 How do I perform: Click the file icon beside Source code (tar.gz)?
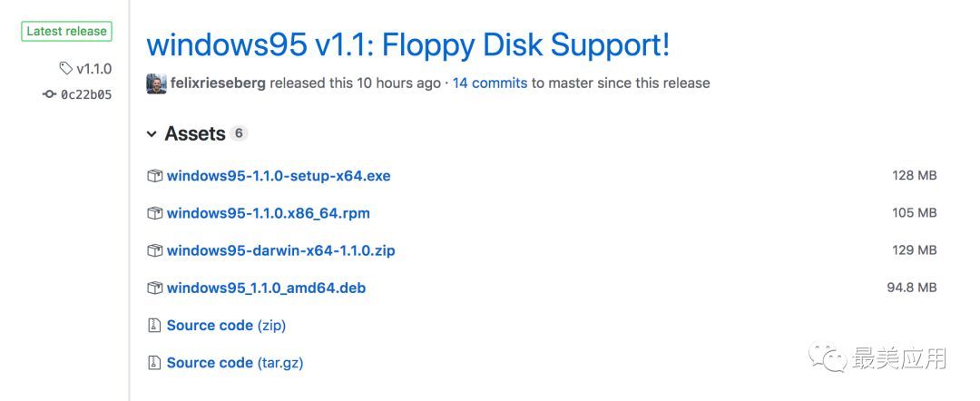[155, 363]
